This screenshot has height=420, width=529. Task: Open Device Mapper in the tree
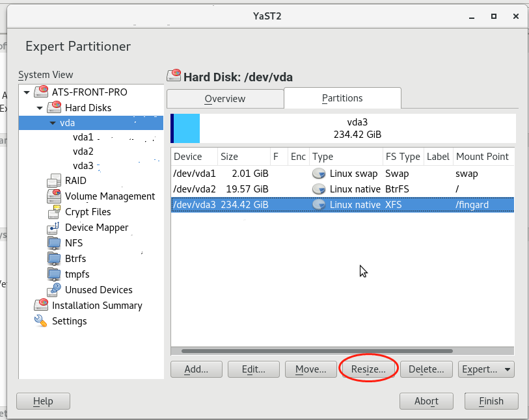[x=96, y=228]
